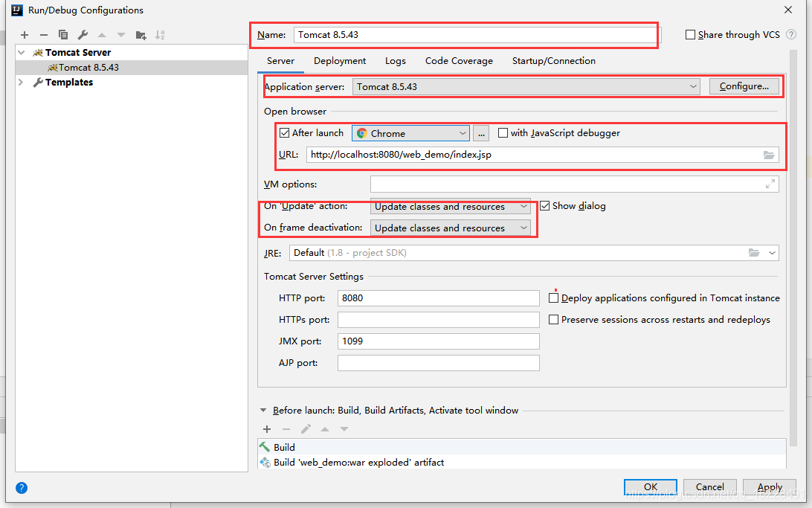Copy configuration icon in left toolbar
This screenshot has width=812, height=508.
coord(63,35)
